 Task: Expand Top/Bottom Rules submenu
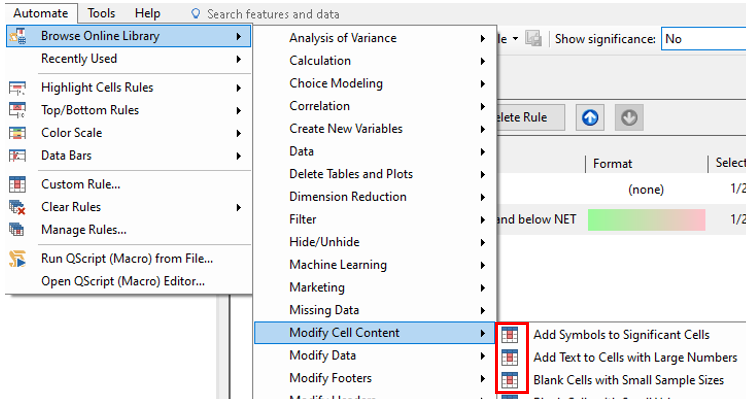pyautogui.click(x=128, y=110)
